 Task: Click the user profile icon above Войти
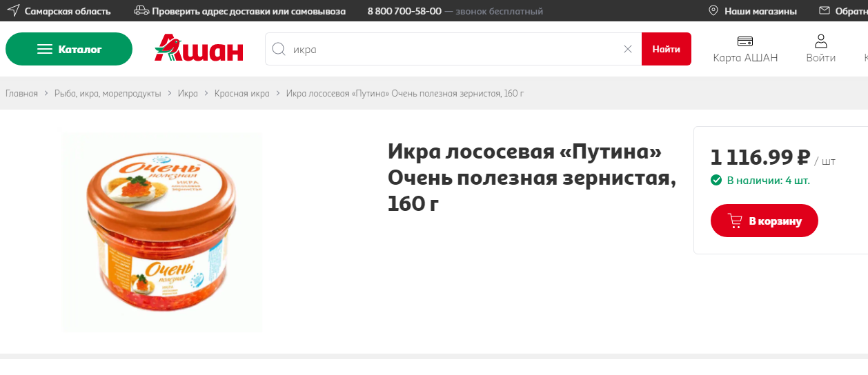pyautogui.click(x=821, y=41)
